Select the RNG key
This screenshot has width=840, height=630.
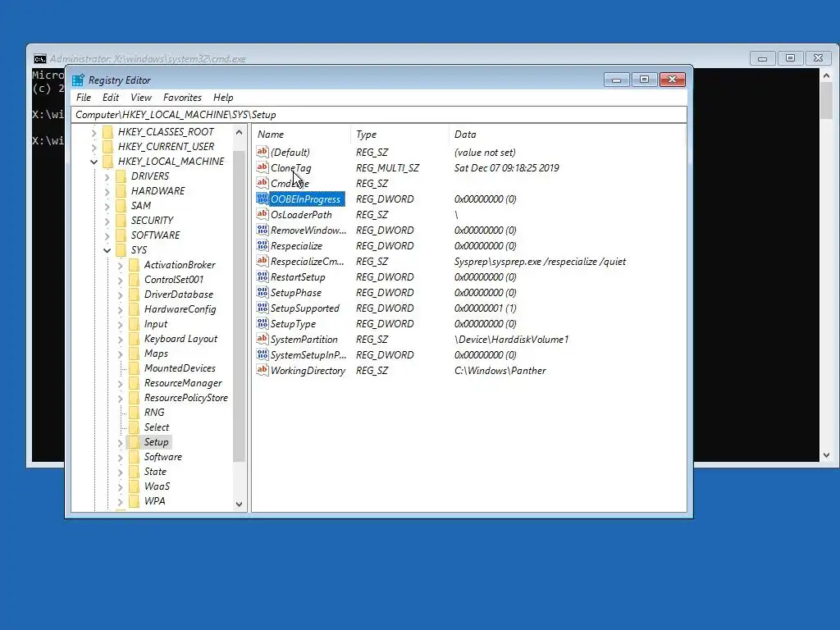point(154,413)
